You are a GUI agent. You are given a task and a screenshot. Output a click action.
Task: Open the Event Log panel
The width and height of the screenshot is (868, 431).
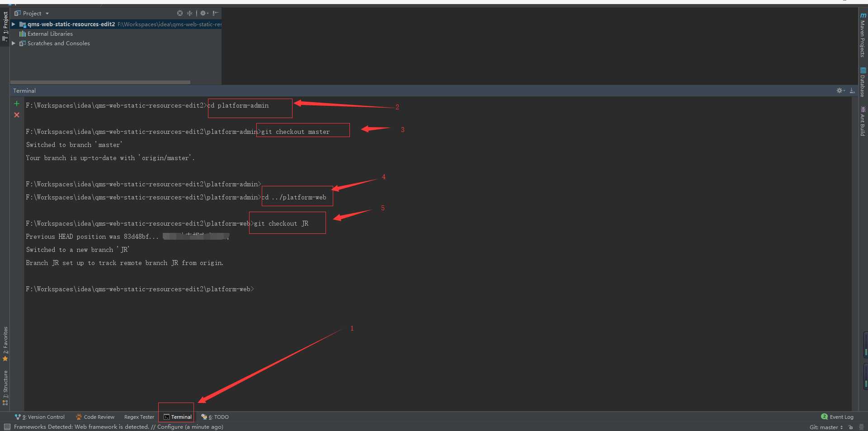click(x=837, y=417)
